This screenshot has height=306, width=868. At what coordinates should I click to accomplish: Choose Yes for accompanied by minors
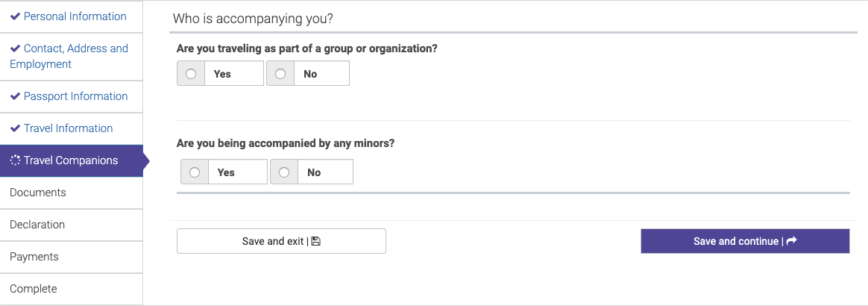click(x=195, y=172)
